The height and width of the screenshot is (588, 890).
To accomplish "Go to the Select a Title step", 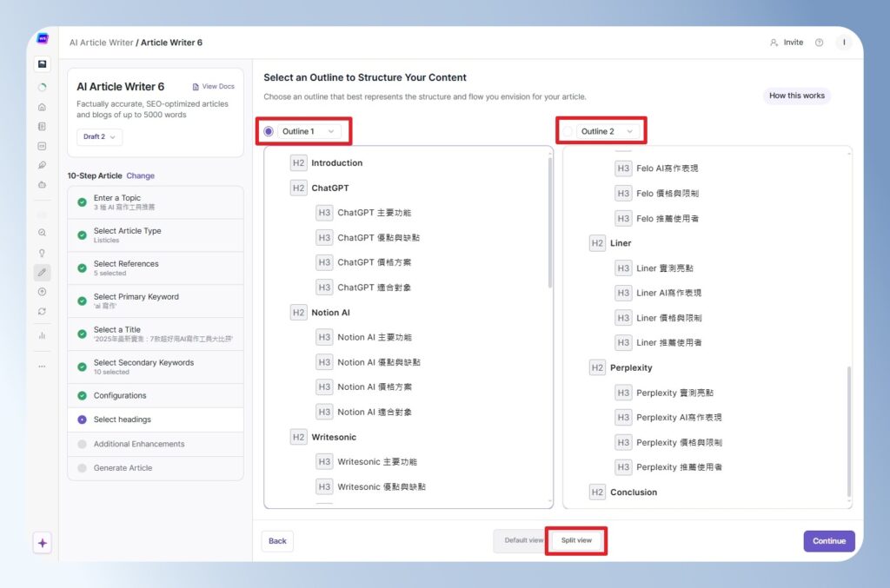I will point(156,334).
